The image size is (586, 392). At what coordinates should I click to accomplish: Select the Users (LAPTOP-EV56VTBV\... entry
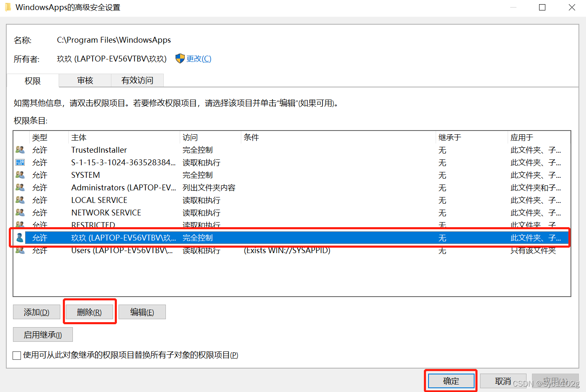(x=292, y=250)
